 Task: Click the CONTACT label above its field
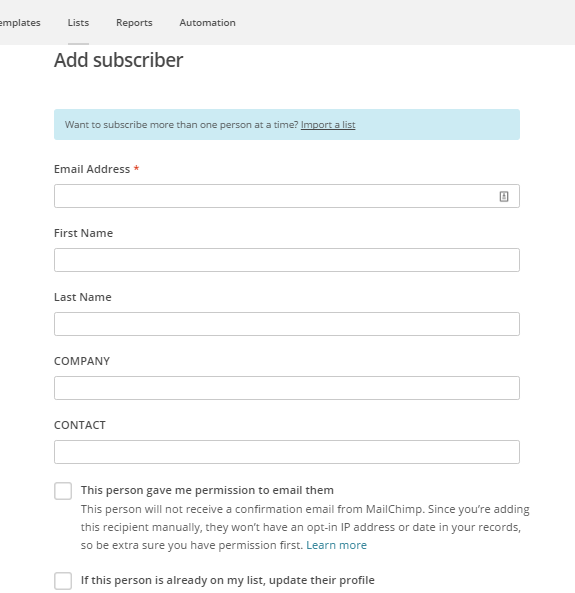pos(80,425)
